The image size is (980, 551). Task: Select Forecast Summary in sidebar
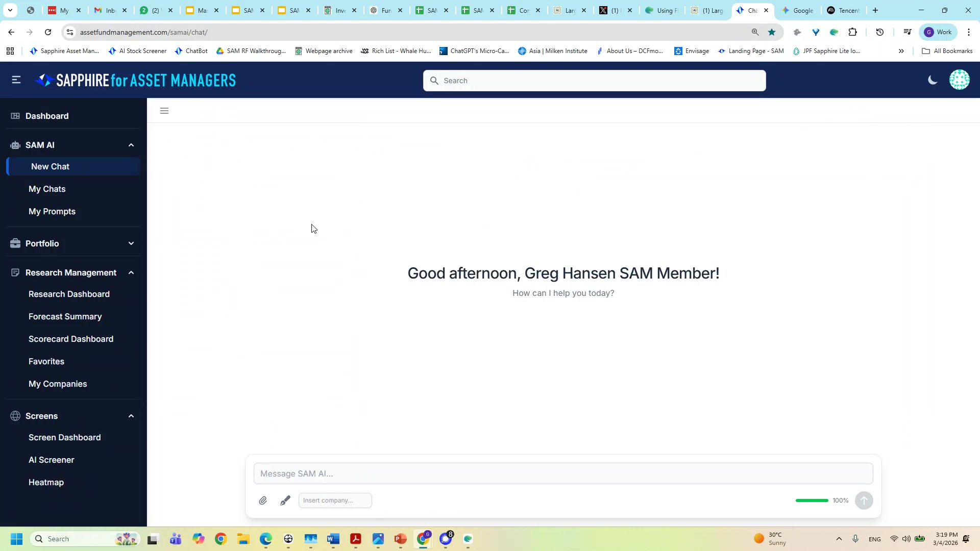click(x=65, y=317)
